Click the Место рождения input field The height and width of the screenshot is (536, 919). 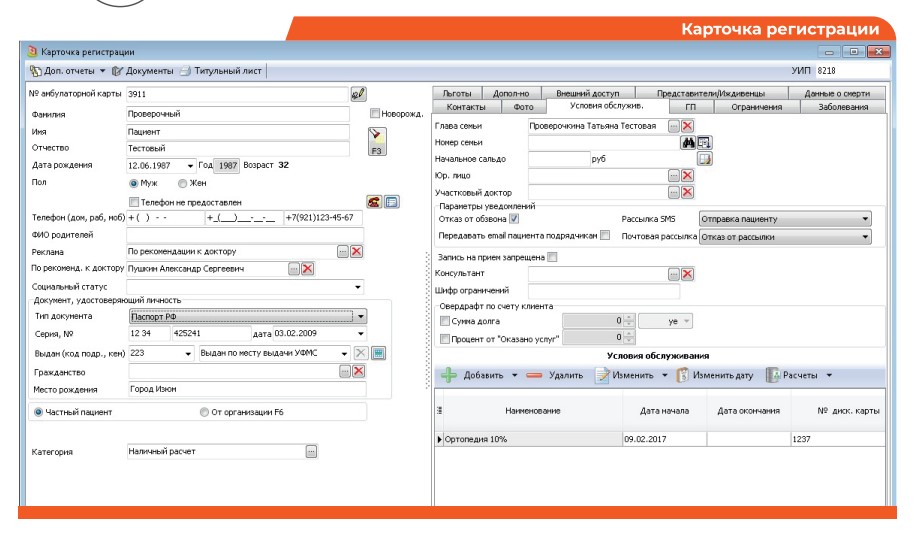click(247, 389)
